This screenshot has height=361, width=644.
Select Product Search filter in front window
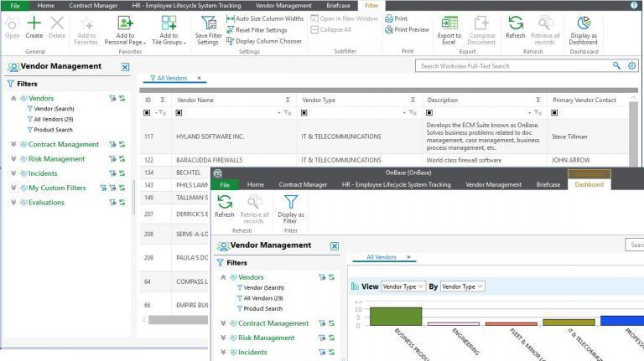262,308
